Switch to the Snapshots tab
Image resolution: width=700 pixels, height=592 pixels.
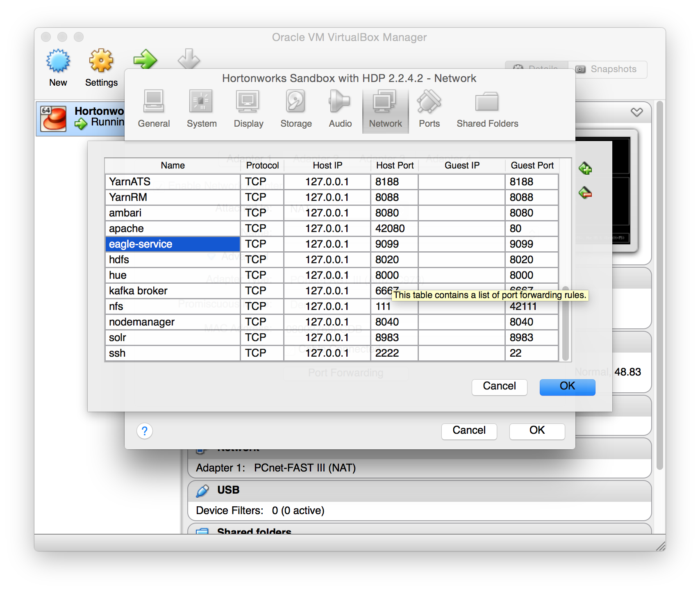pos(607,69)
